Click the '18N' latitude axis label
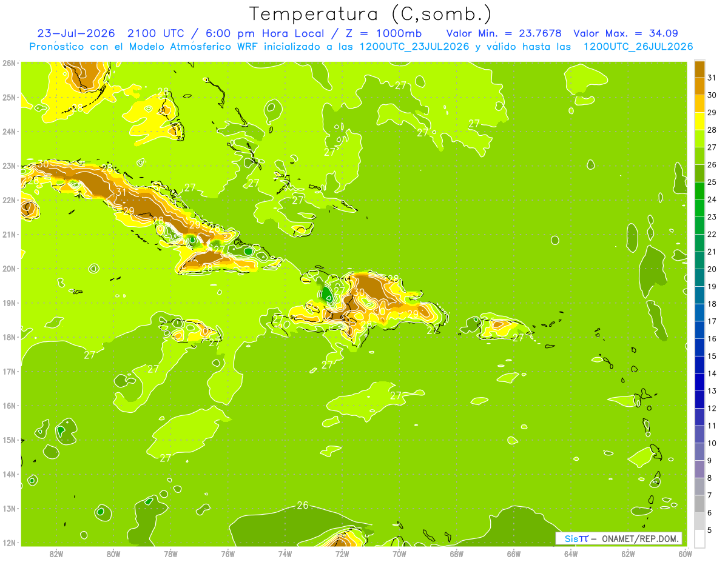This screenshot has width=728, height=562. pos(9,337)
